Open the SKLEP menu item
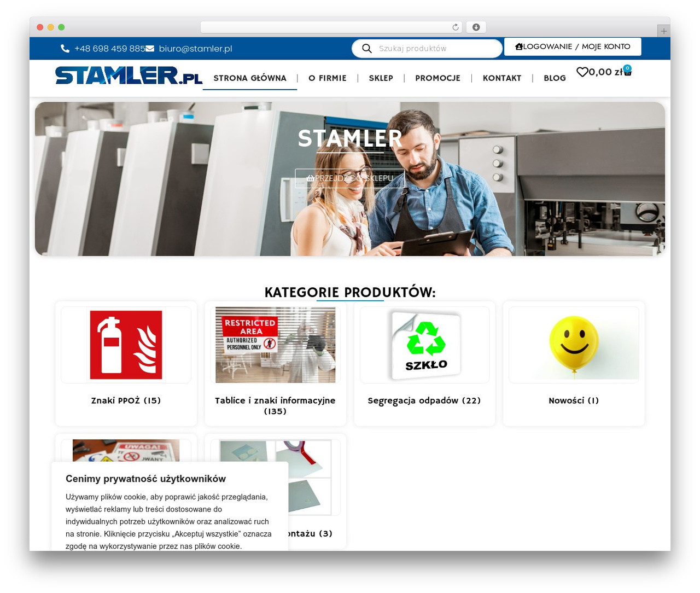700x593 pixels. coord(381,78)
